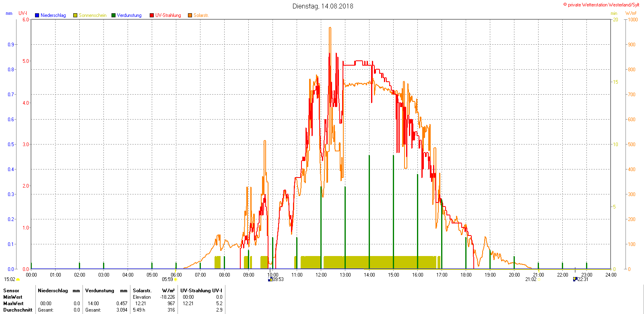Click the 967 solar maximum value
Image resolution: width=644 pixels, height=314 pixels.
point(171,304)
